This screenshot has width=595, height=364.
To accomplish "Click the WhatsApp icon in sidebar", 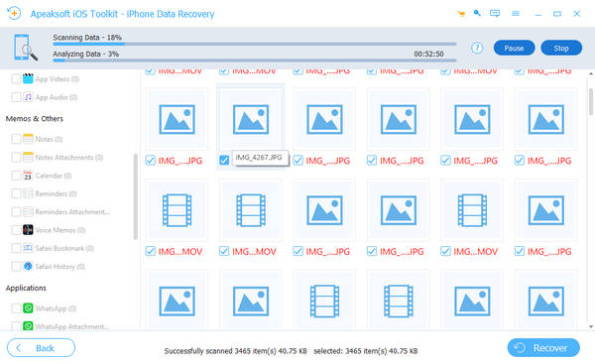I will coord(28,307).
